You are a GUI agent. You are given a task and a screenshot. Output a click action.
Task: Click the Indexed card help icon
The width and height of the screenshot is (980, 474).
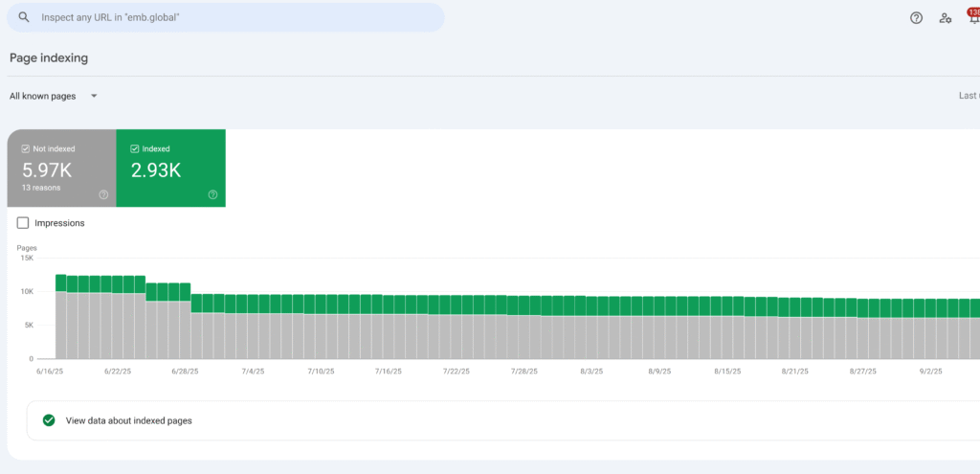tap(212, 195)
